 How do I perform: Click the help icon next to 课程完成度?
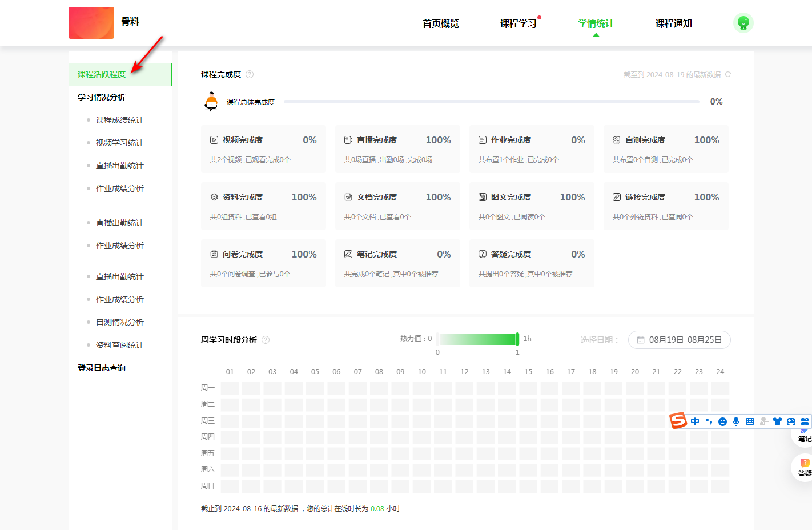tap(250, 74)
